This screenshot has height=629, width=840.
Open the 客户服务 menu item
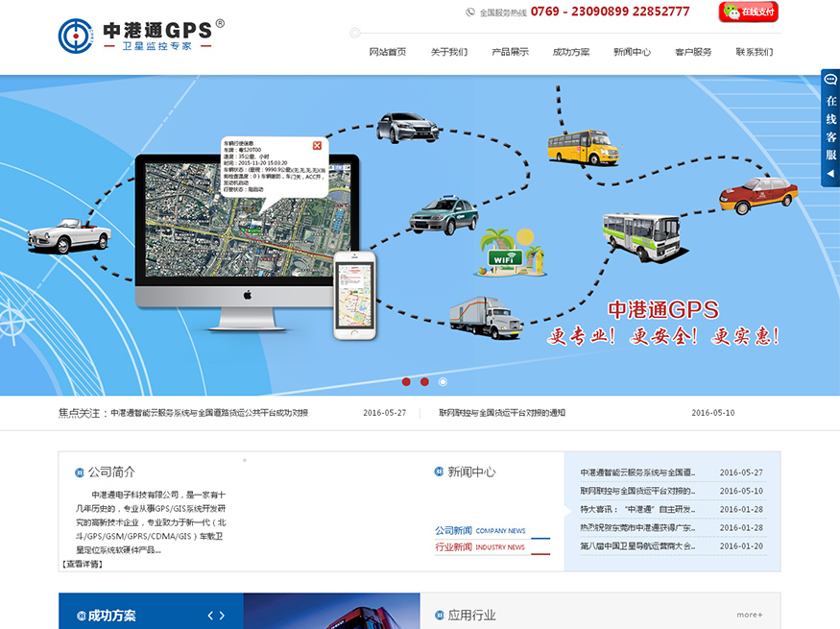pos(693,52)
